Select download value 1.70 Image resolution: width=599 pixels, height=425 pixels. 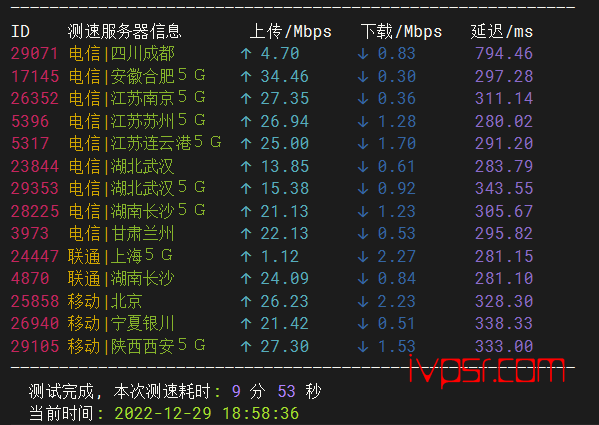[397, 144]
